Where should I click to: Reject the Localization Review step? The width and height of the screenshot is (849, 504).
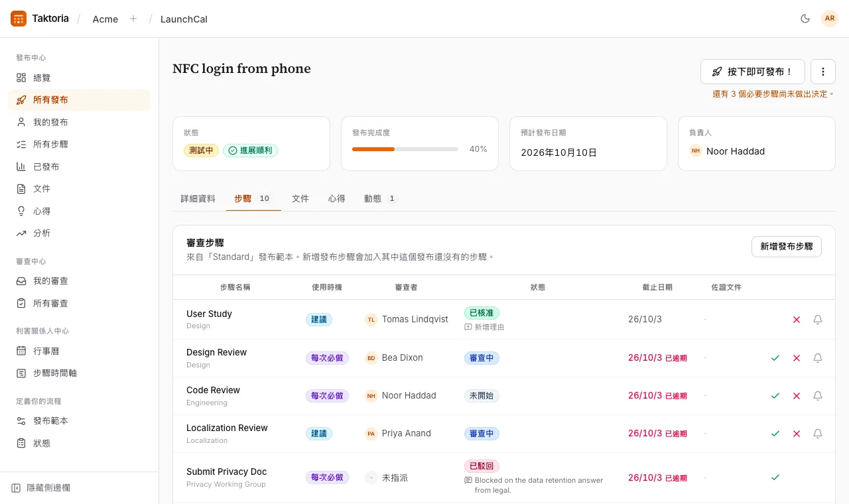(x=797, y=434)
